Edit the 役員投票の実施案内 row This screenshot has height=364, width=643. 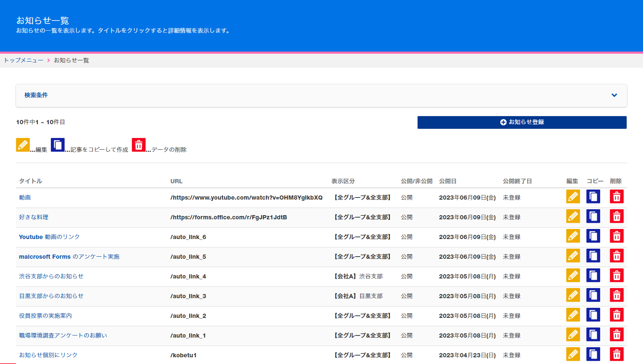point(573,315)
